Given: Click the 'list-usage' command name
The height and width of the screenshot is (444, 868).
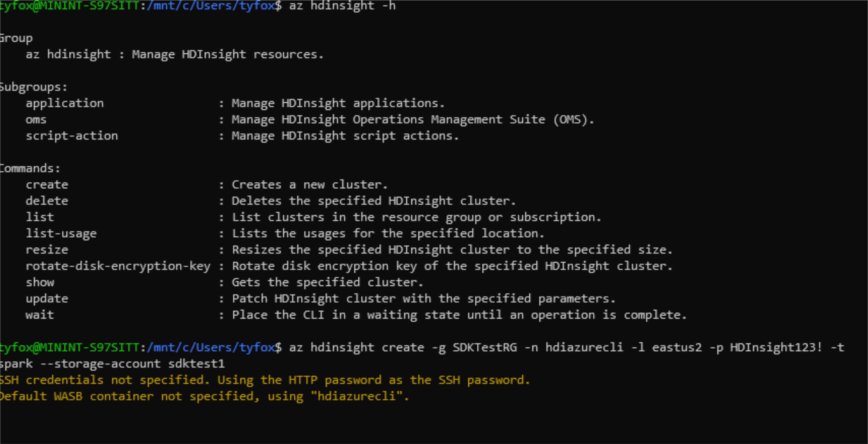Looking at the screenshot, I should [x=61, y=233].
